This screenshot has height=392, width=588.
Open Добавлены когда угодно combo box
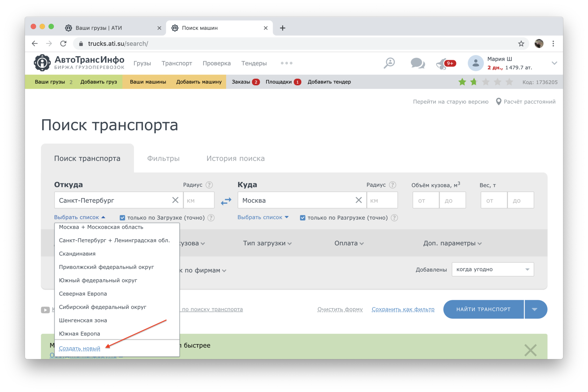[x=493, y=270]
